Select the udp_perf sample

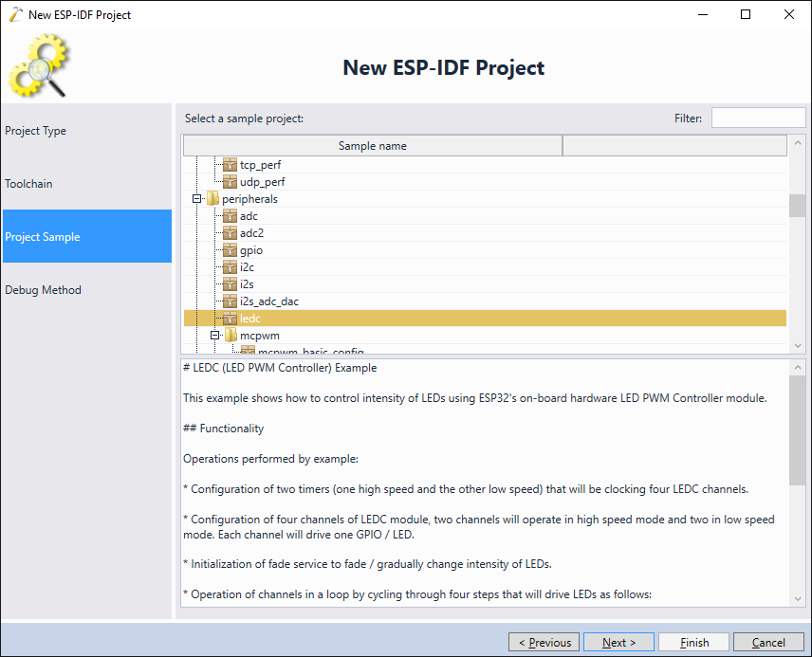click(x=262, y=182)
